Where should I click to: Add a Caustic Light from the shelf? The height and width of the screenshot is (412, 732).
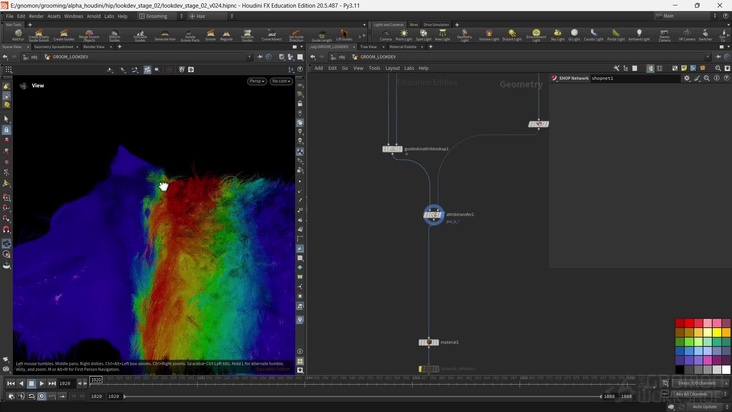(x=593, y=35)
